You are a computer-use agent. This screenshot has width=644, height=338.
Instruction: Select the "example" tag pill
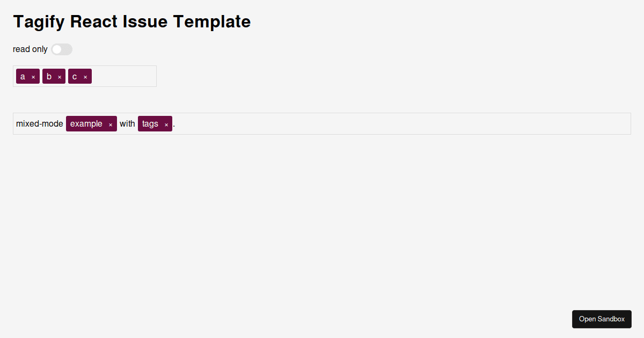point(86,123)
